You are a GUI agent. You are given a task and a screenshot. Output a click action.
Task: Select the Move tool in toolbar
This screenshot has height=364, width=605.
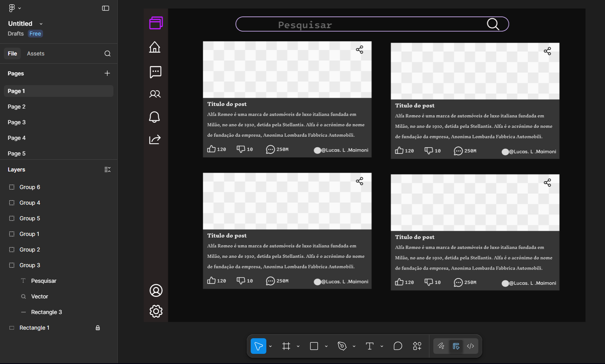[259, 346]
